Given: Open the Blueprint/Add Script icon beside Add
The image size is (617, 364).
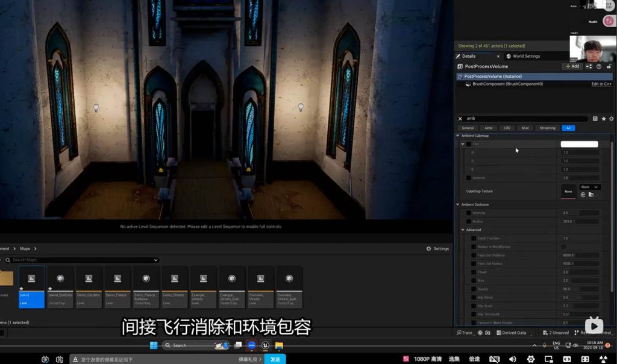Looking at the screenshot, I should tap(589, 66).
